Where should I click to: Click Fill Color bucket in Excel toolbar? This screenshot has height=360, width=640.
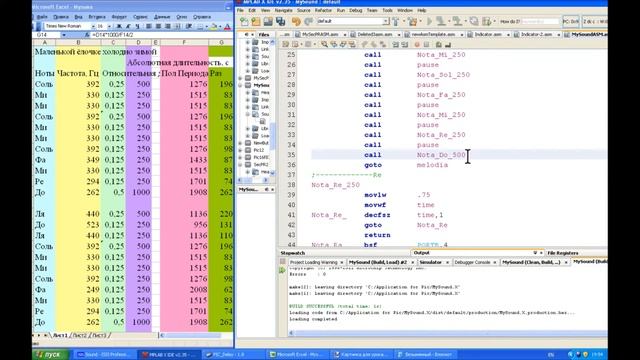[213, 26]
